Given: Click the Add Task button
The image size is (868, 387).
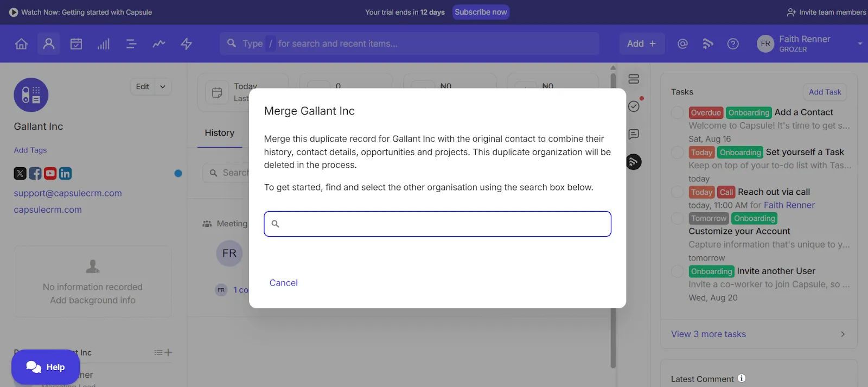Looking at the screenshot, I should [x=825, y=92].
